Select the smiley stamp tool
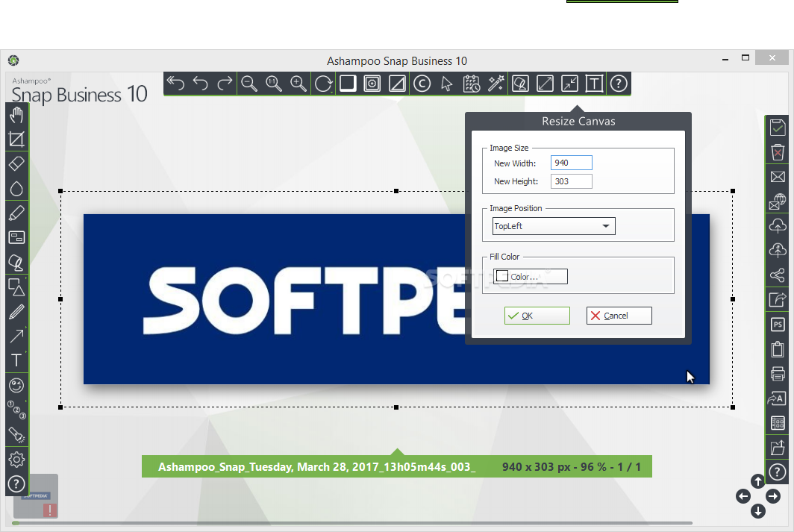The image size is (794, 532). point(16,385)
